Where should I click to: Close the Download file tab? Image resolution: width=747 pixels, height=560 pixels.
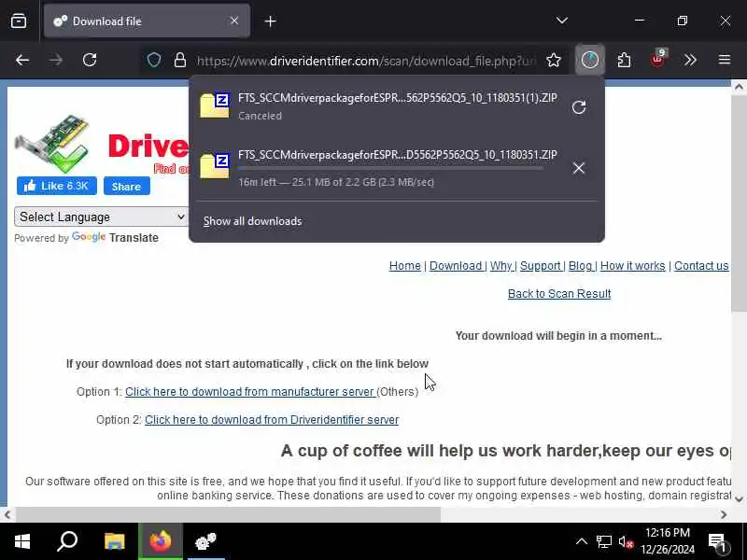point(234,21)
